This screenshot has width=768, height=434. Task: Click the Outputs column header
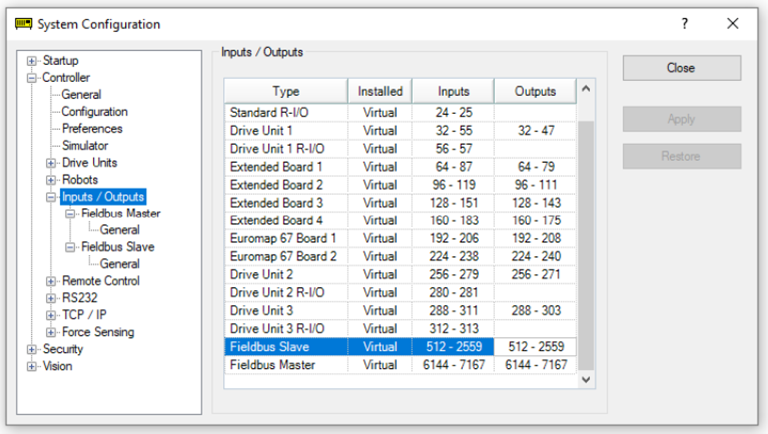[x=535, y=91]
